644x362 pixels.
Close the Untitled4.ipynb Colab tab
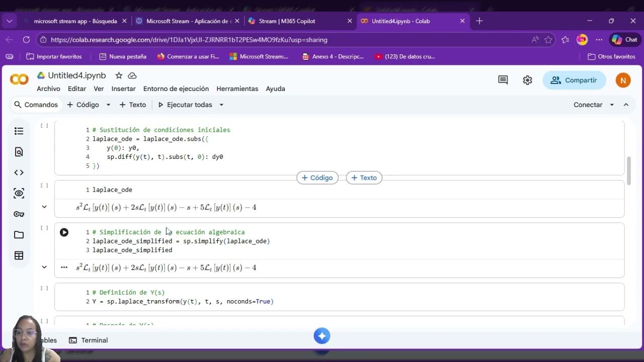(462, 21)
